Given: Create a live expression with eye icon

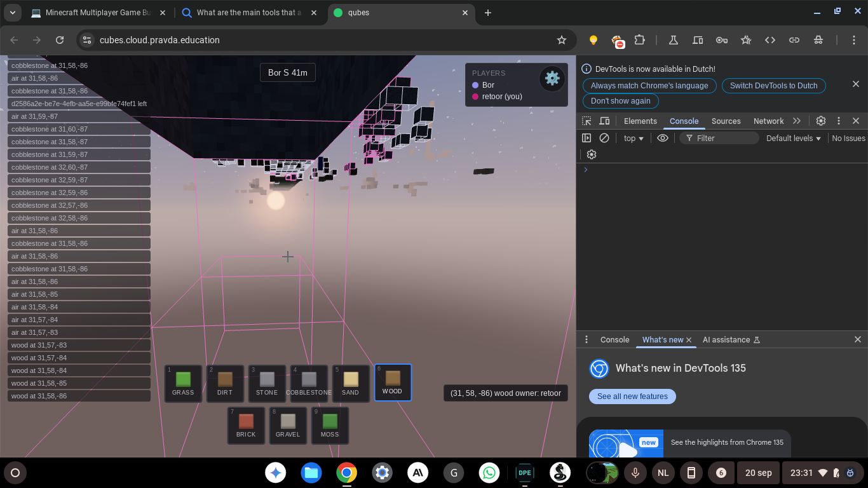Looking at the screenshot, I should (x=663, y=138).
